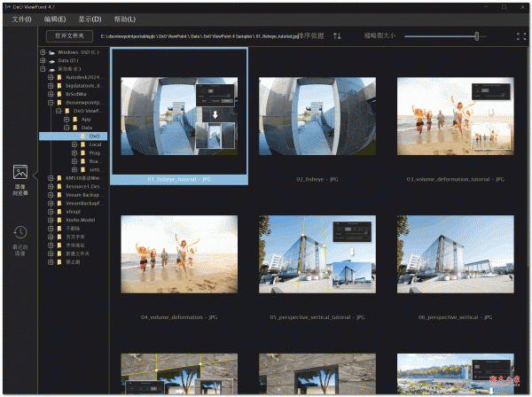Open the image browser panel icon

[20, 172]
